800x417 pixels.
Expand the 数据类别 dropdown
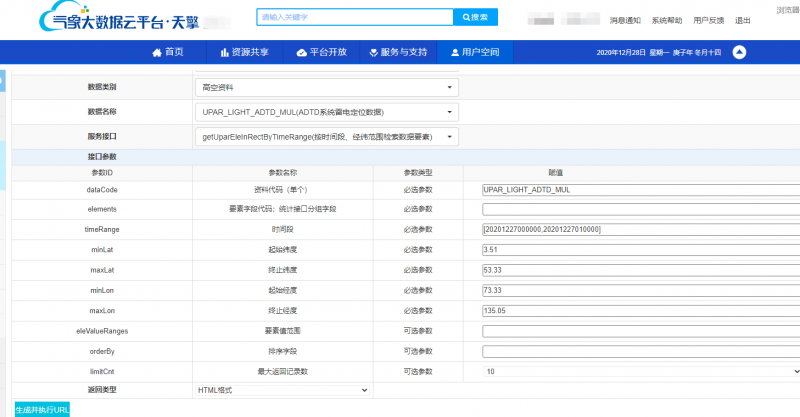(x=326, y=87)
